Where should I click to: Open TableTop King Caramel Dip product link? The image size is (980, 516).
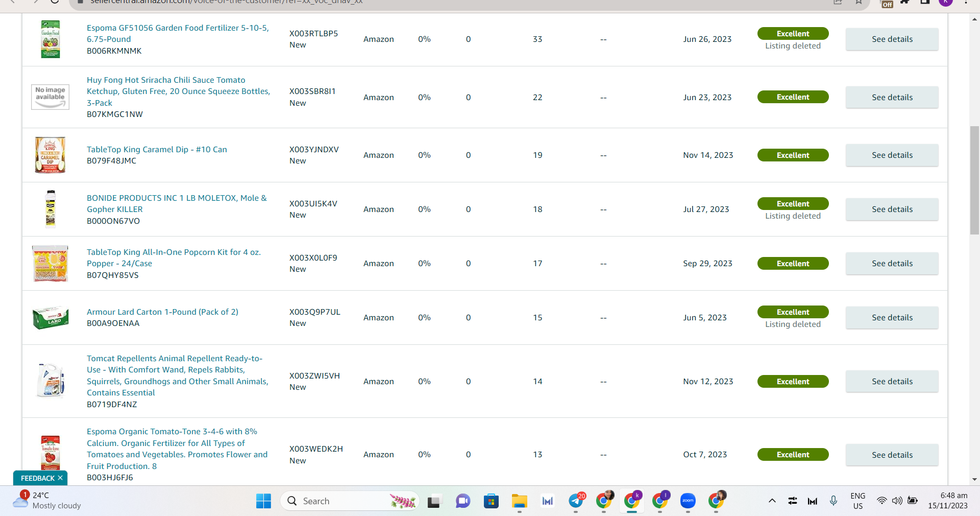[x=157, y=149]
